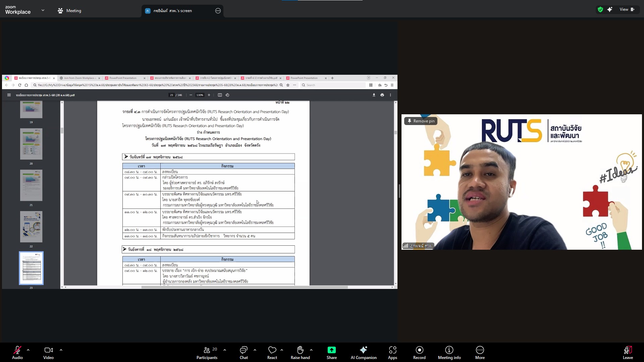
Task: Unmute microphone with Audio button
Action: pyautogui.click(x=17, y=352)
